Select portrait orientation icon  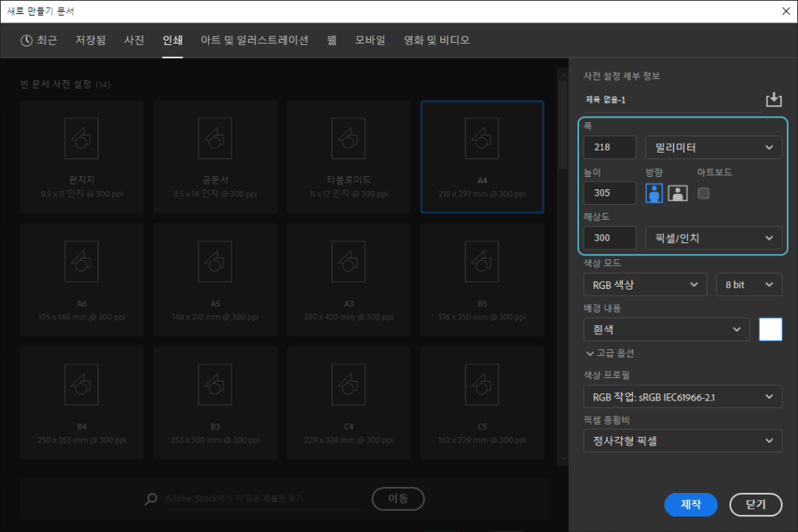point(654,193)
